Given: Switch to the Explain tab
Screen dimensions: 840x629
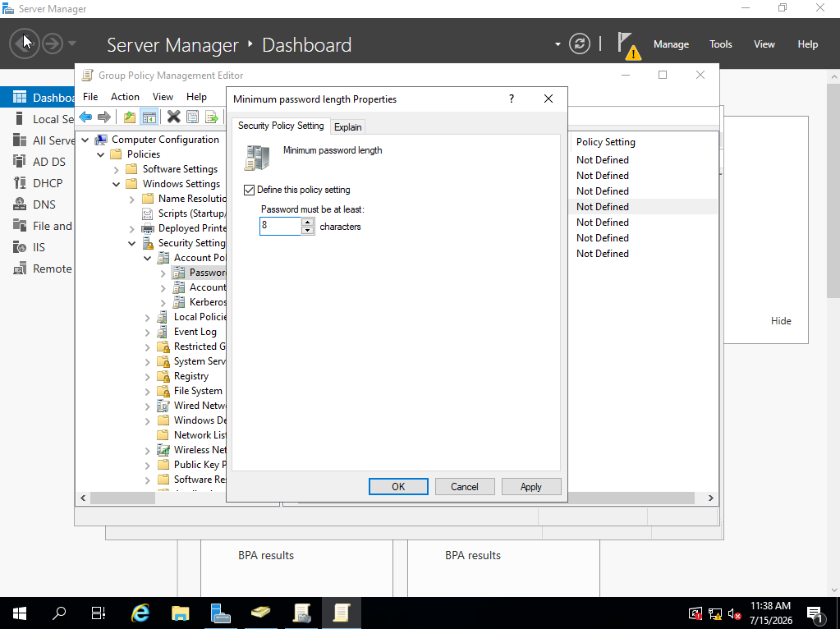Looking at the screenshot, I should pyautogui.click(x=347, y=127).
